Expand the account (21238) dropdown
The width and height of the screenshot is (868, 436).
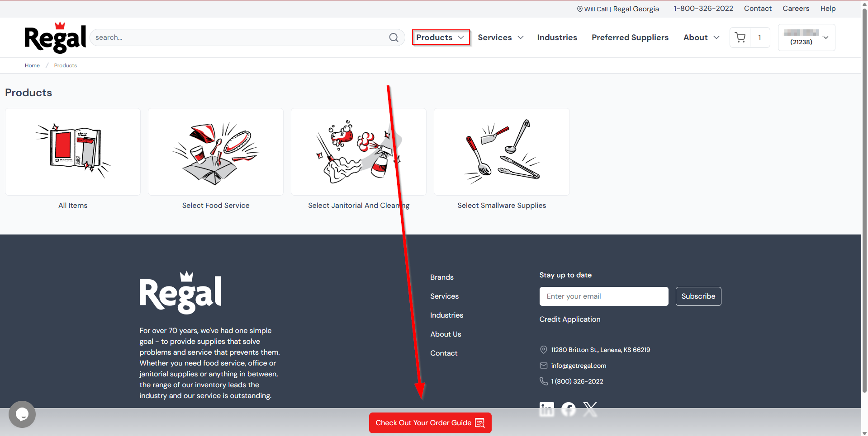click(x=806, y=38)
